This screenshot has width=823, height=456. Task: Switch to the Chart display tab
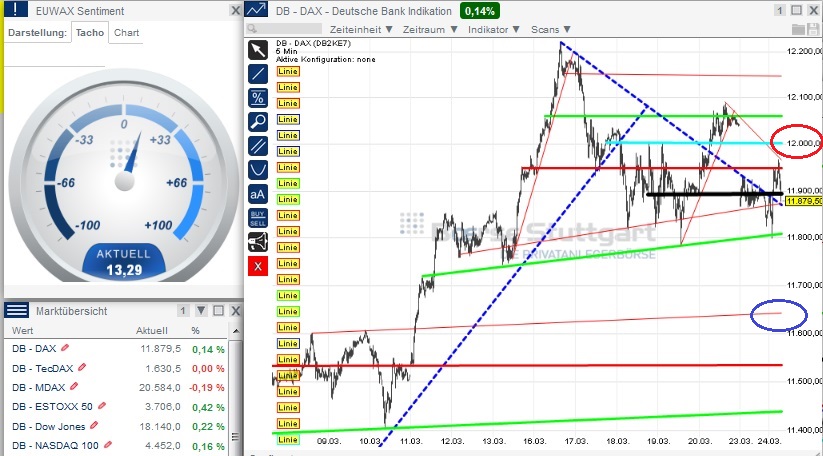(x=126, y=33)
